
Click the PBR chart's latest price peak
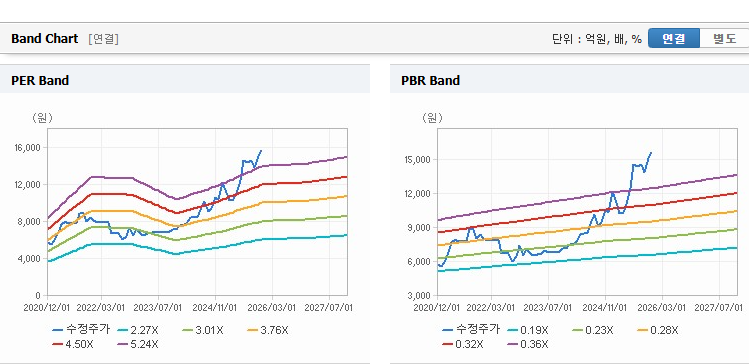tap(651, 153)
